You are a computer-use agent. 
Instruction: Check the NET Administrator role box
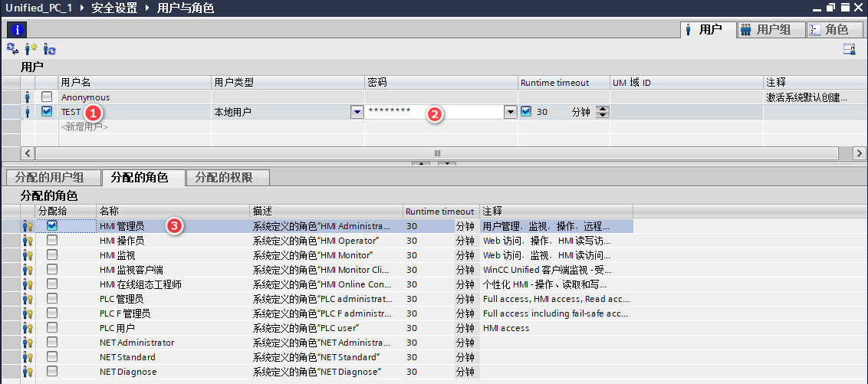click(52, 342)
